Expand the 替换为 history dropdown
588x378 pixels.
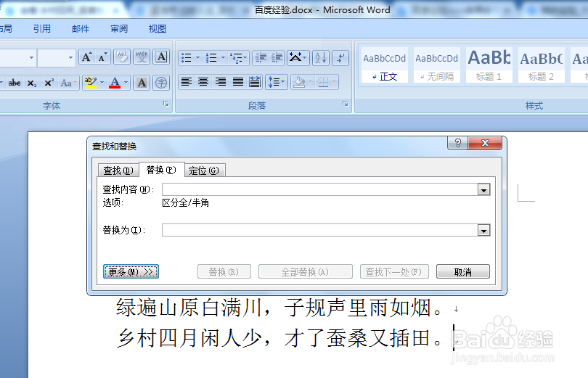pos(483,231)
